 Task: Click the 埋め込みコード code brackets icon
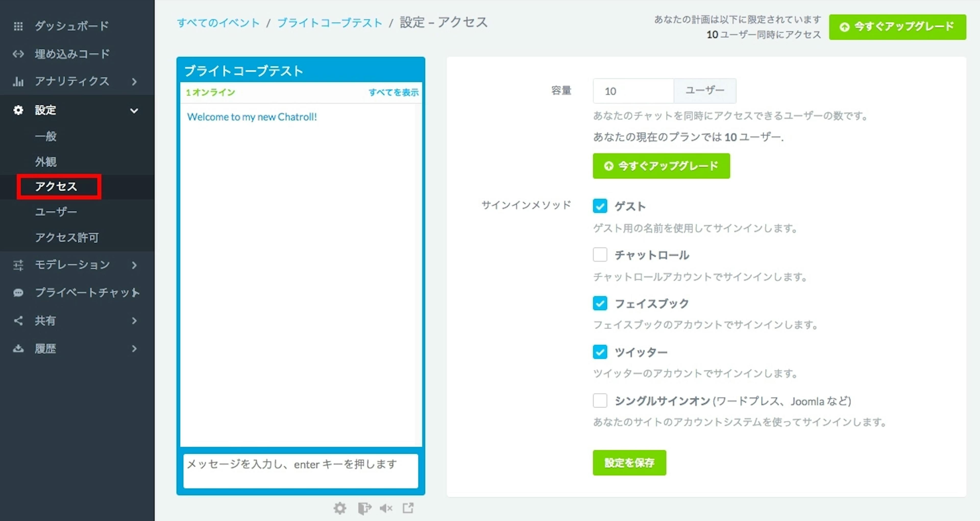pyautogui.click(x=18, y=54)
